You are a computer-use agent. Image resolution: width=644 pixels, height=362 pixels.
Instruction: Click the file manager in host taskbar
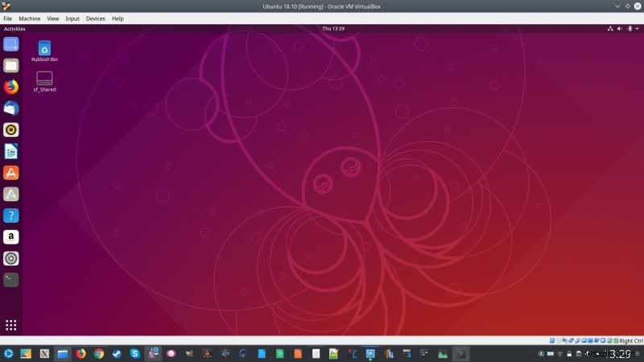pyautogui.click(x=63, y=353)
